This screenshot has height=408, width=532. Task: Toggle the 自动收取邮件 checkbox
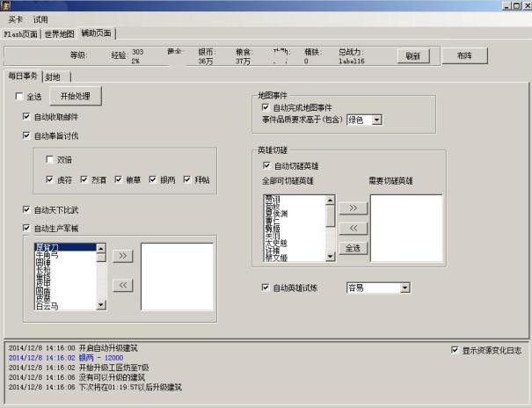pos(27,116)
